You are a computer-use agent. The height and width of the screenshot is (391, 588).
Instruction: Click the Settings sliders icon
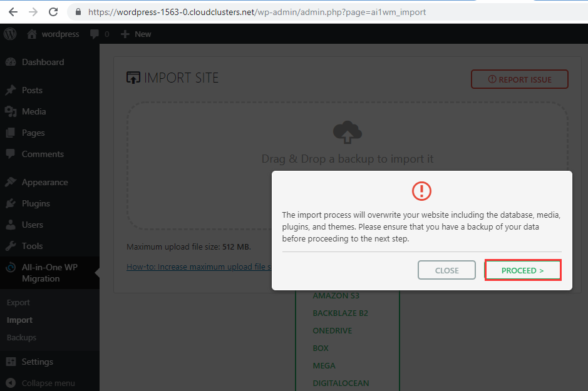coord(11,362)
